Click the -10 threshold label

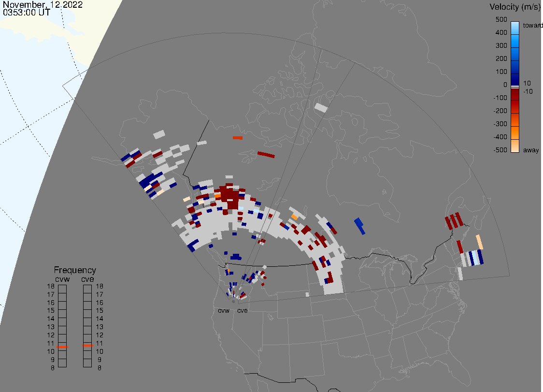click(528, 91)
